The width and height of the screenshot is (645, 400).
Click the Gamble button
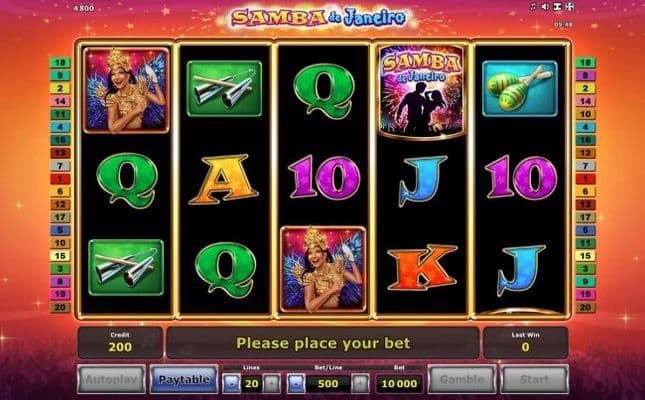pyautogui.click(x=462, y=379)
